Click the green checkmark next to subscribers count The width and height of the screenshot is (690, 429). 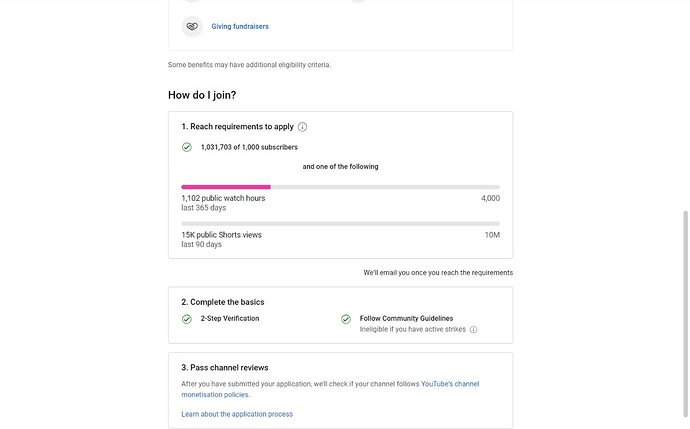point(187,147)
